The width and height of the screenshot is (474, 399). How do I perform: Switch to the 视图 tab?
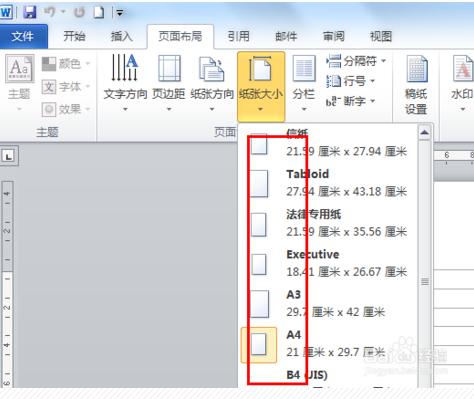381,36
